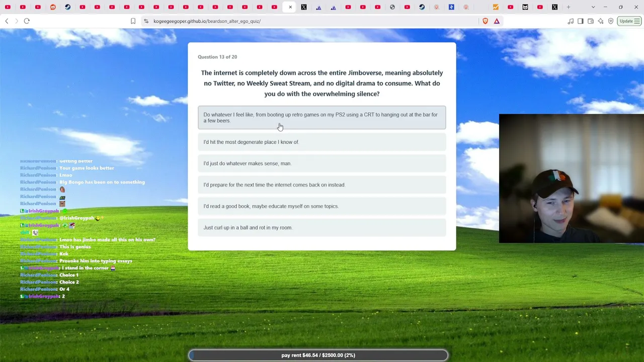Screen dimensions: 644x362
Task: Click chat message "Kek"
Action: click(64, 254)
